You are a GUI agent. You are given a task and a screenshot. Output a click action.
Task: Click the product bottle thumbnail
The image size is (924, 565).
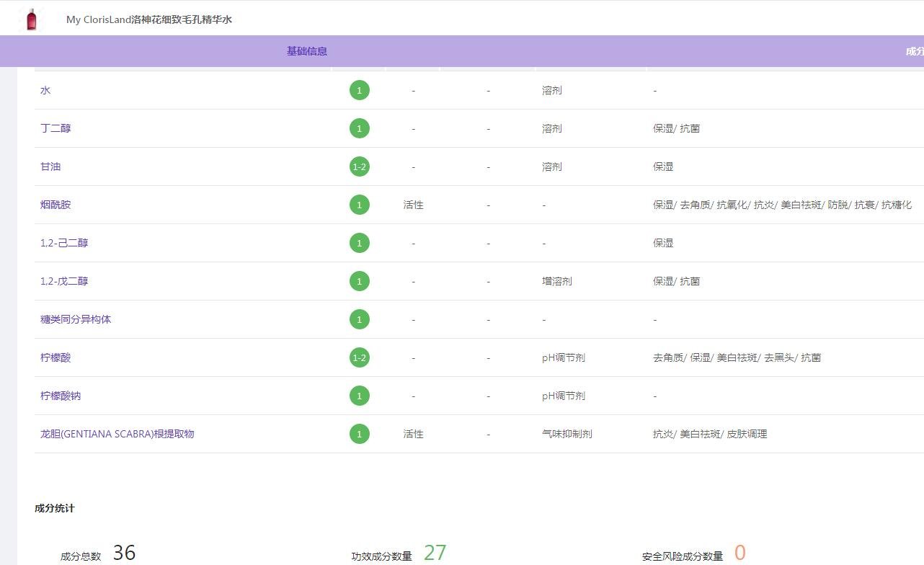click(x=31, y=19)
